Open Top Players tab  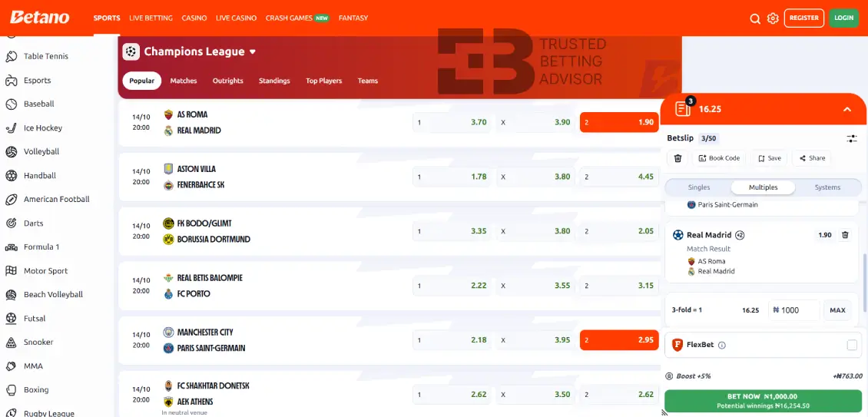coord(324,81)
